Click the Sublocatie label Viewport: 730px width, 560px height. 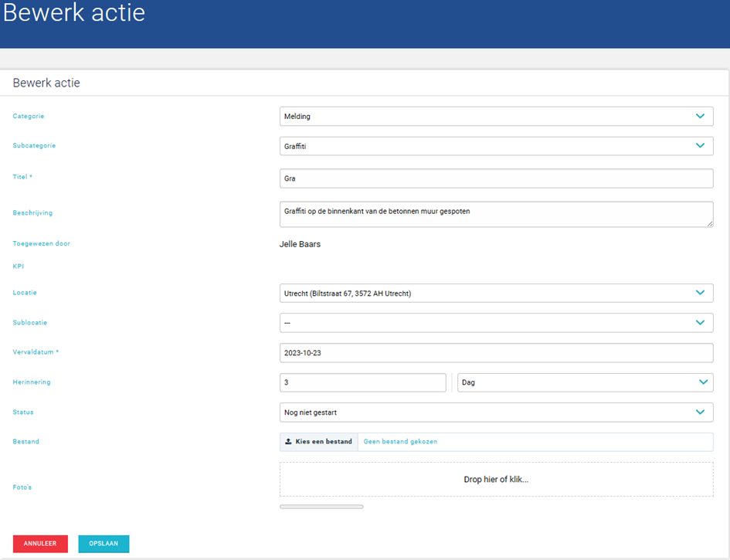click(30, 323)
